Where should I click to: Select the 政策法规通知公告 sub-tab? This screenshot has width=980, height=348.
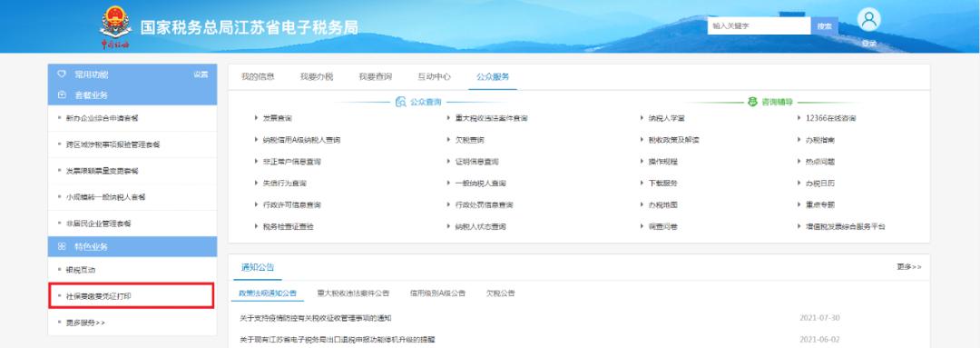(268, 293)
